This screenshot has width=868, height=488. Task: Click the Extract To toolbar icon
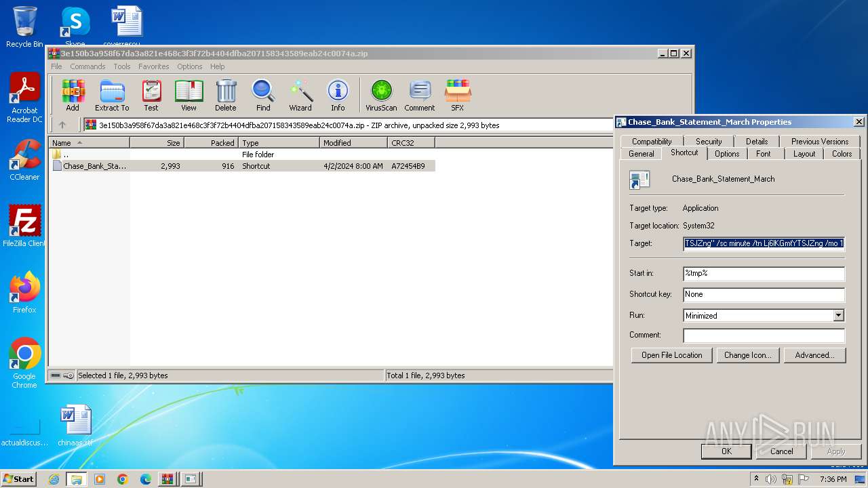point(112,96)
